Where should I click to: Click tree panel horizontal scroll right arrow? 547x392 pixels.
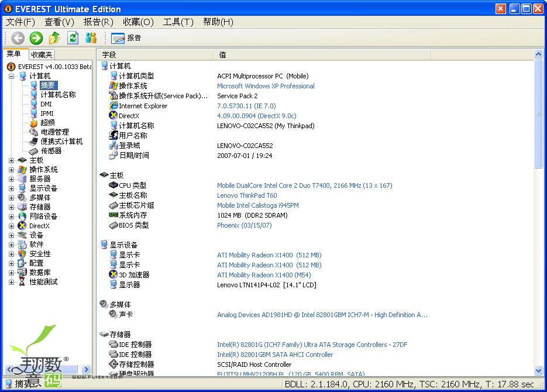coord(86,369)
